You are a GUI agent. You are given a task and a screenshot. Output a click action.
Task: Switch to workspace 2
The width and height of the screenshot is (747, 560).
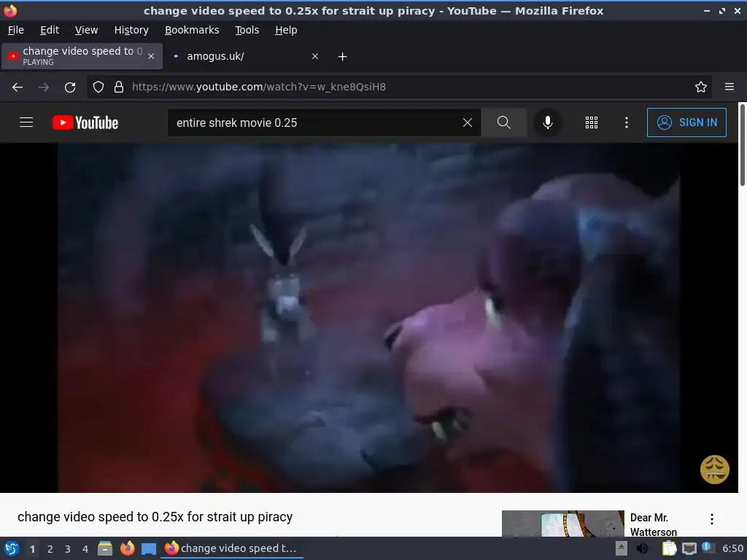[x=50, y=549]
